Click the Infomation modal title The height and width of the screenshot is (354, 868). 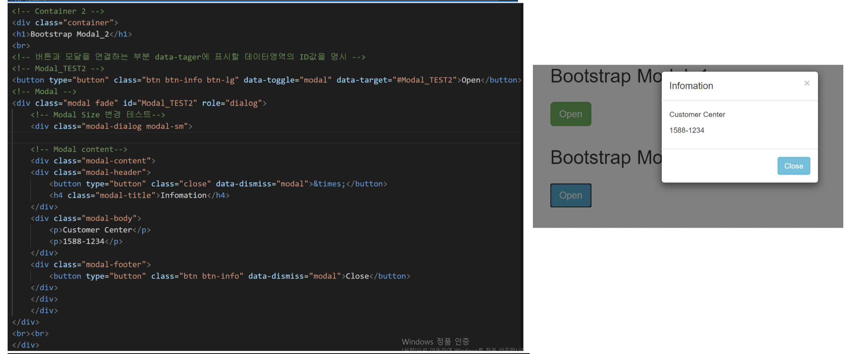pyautogui.click(x=691, y=86)
